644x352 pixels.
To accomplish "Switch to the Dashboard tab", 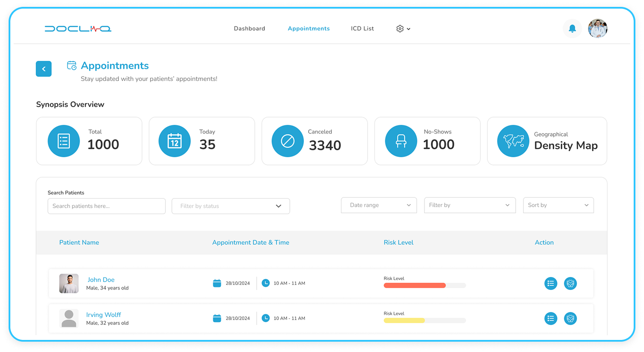I will coord(249,28).
